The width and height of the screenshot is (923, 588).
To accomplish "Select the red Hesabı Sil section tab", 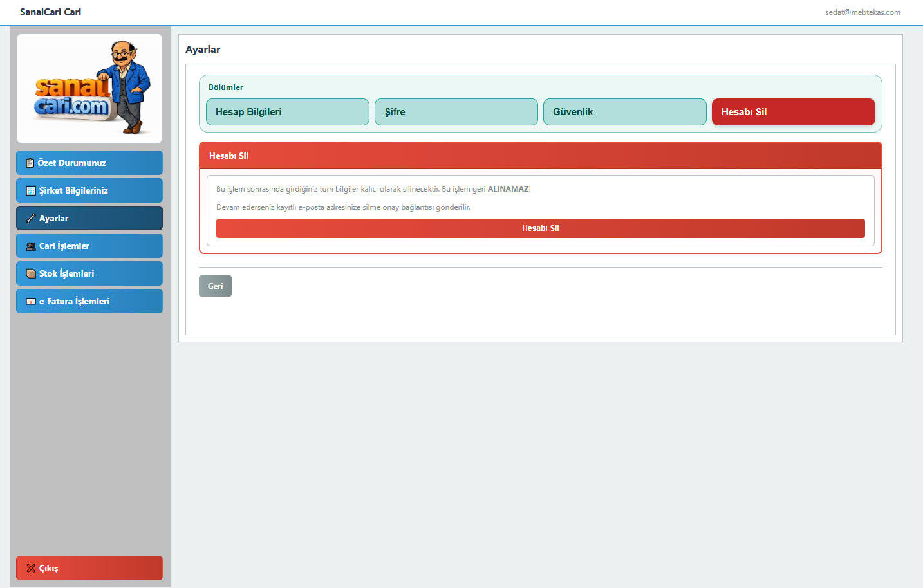I will point(794,112).
